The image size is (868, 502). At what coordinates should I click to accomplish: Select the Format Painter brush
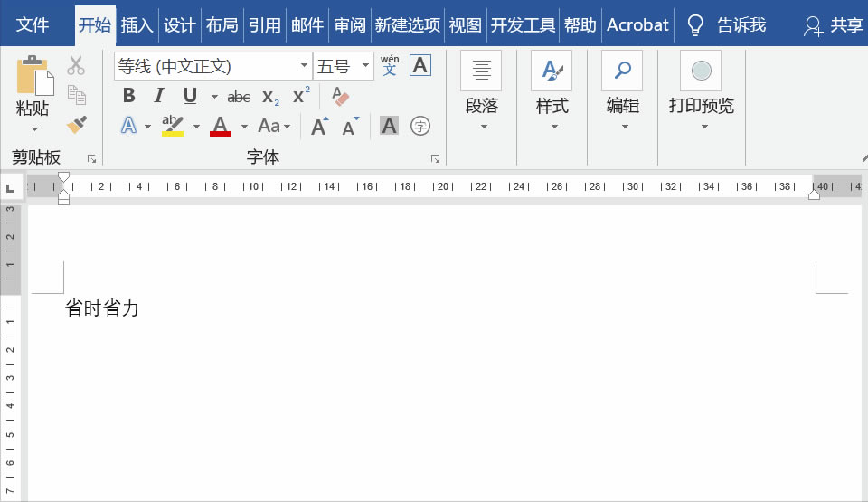tap(76, 124)
